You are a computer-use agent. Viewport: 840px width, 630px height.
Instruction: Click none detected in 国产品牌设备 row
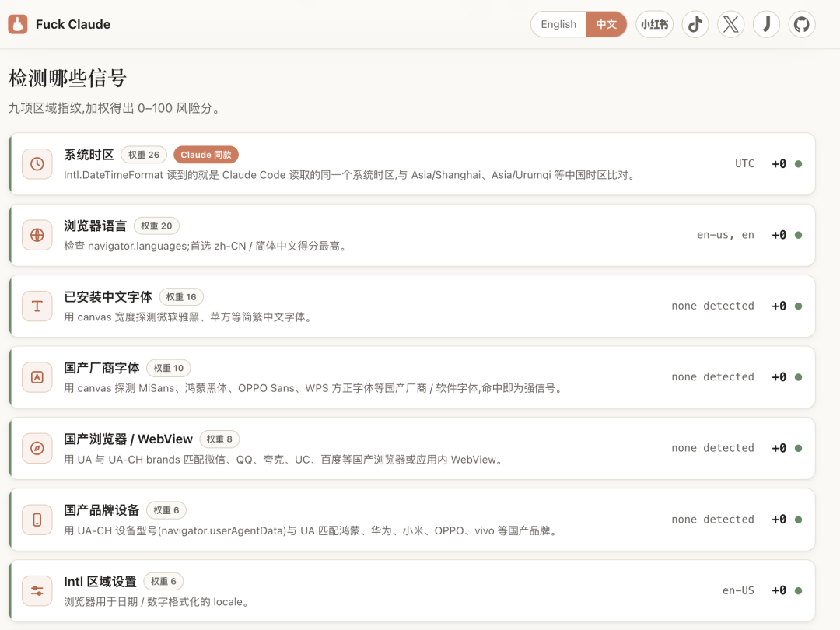coord(712,519)
